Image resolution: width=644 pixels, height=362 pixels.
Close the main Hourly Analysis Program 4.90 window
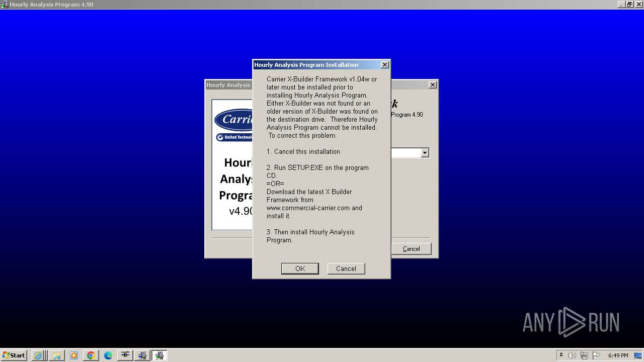(638, 5)
